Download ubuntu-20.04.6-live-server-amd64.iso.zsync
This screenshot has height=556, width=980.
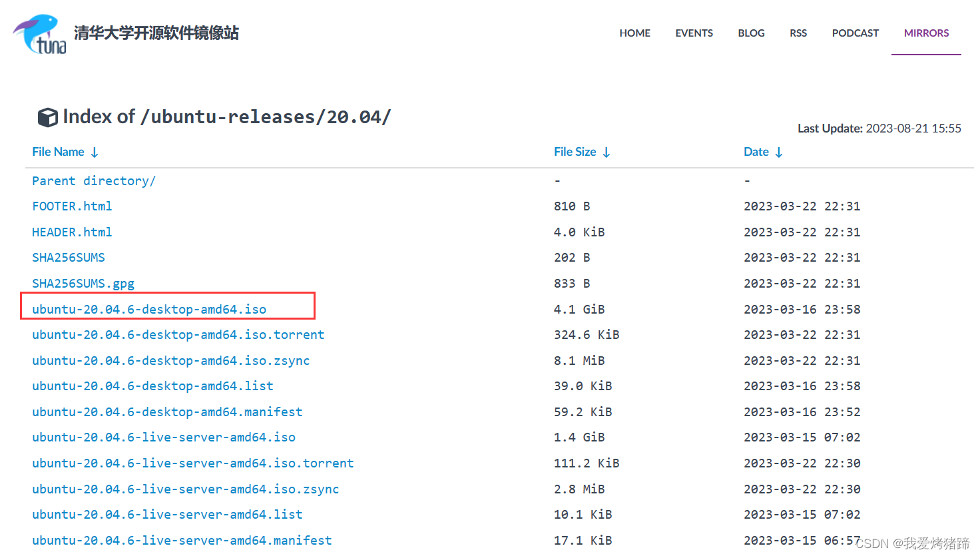pos(186,489)
